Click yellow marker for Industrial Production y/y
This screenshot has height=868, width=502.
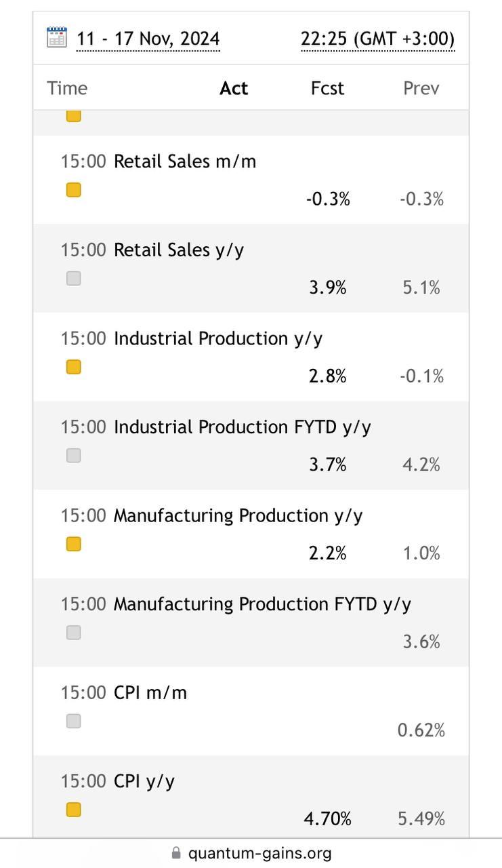click(x=74, y=367)
